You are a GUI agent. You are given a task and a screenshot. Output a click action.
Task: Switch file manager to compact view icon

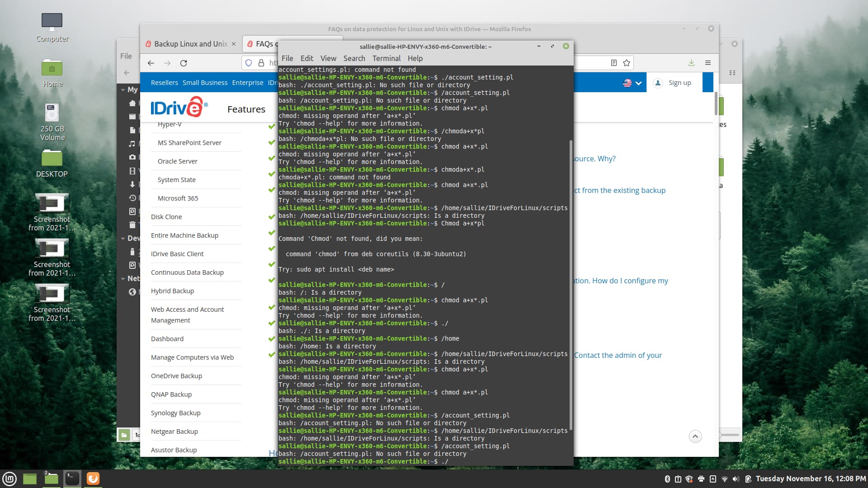click(732, 73)
